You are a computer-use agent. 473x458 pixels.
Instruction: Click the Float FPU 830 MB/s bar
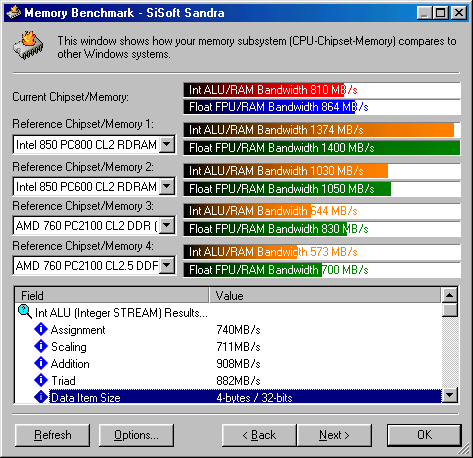(x=322, y=229)
